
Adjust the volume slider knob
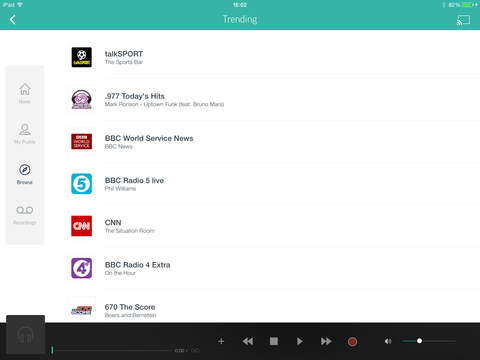tap(419, 341)
